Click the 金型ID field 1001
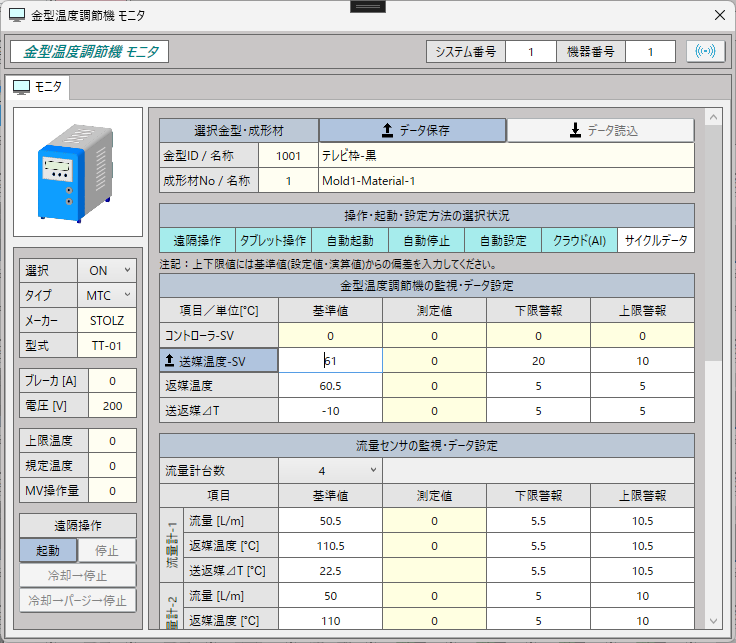 click(288, 156)
